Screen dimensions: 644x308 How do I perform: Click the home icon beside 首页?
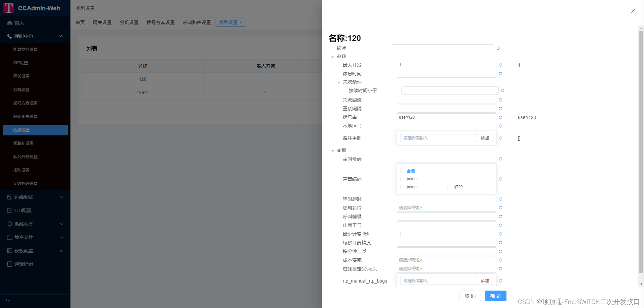coord(10,23)
